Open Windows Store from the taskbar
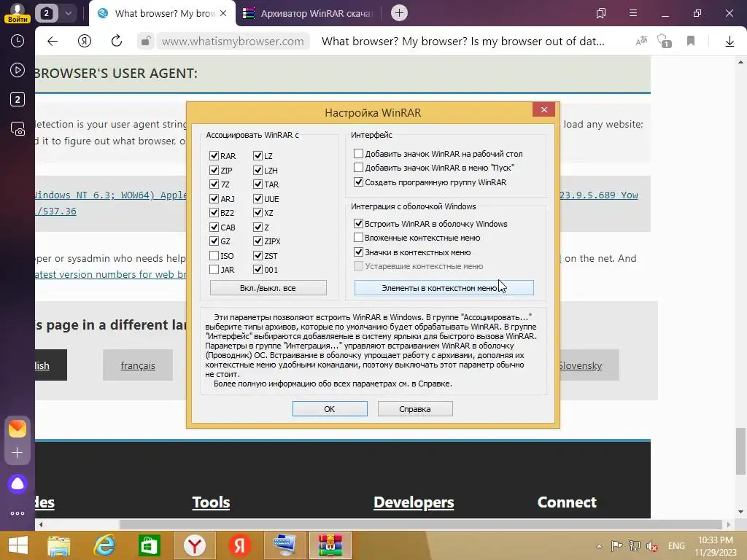Image resolution: width=747 pixels, height=560 pixels. tap(149, 545)
